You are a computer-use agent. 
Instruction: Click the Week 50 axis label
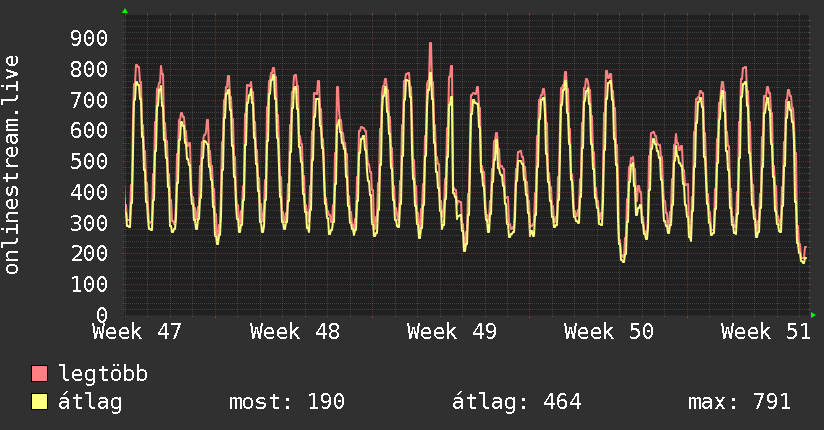coord(609,332)
